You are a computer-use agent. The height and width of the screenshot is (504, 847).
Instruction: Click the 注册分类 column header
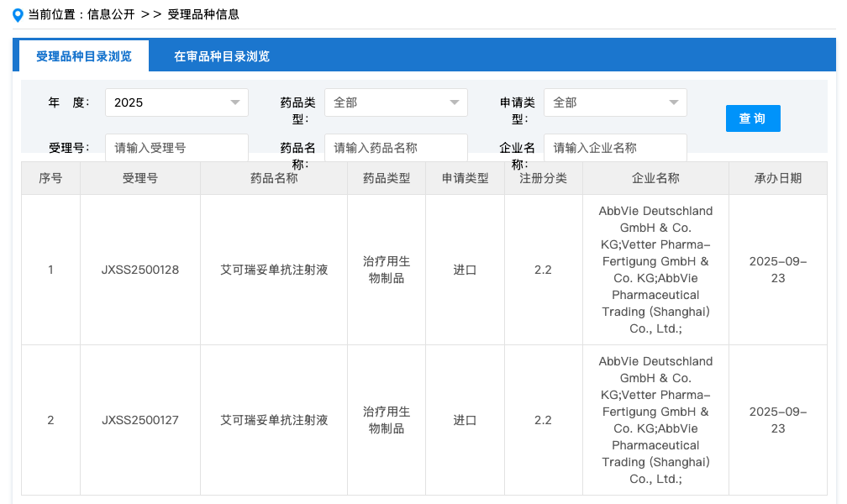(x=543, y=178)
